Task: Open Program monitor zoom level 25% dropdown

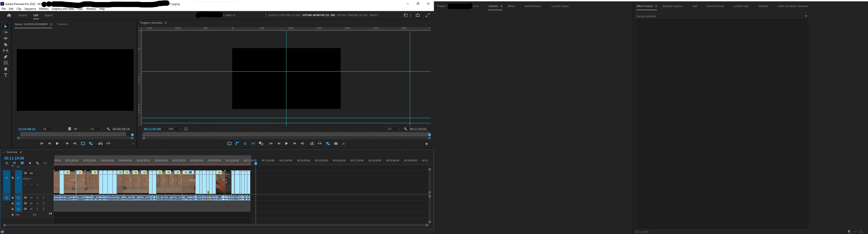Action: (x=175, y=129)
